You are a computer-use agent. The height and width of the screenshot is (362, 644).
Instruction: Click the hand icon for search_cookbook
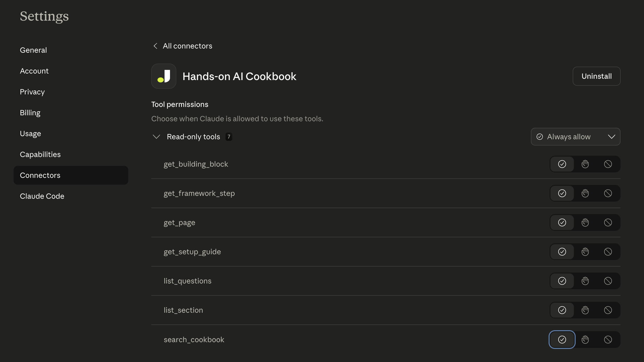(x=585, y=339)
